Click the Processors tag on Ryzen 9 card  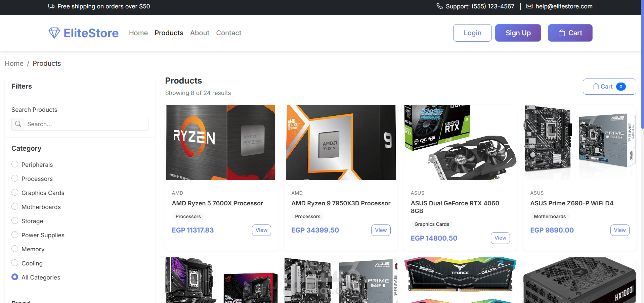(308, 216)
